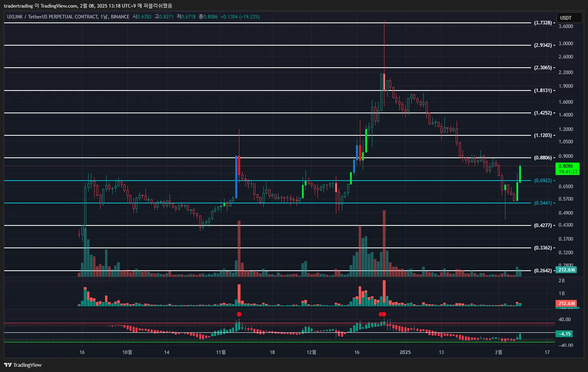Click the cyan (0.6922) level label
This screenshot has height=372, width=588.
point(543,181)
